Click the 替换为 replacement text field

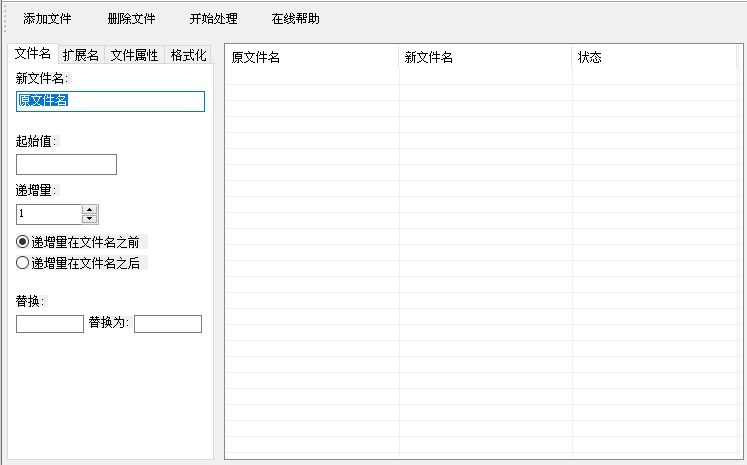click(x=168, y=324)
